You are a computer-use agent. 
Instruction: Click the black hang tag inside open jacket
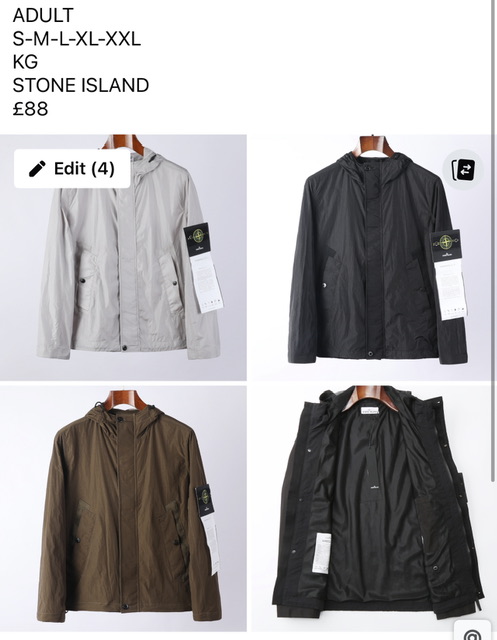375,469
